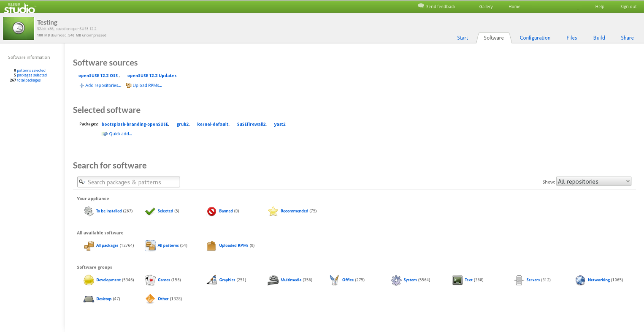The height and width of the screenshot is (332, 644).
Task: Open the kernel-default package link
Action: pos(213,125)
